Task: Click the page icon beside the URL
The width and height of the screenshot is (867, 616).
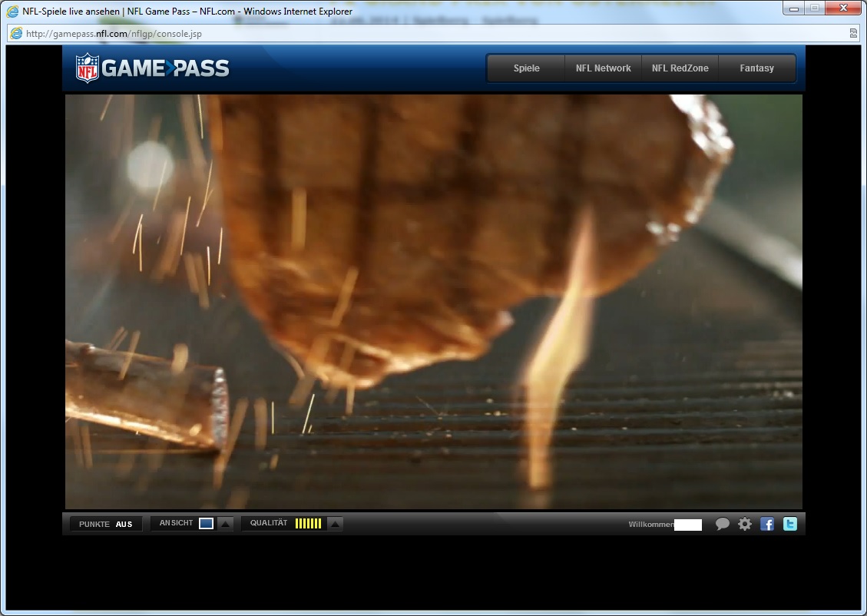Action: (x=16, y=34)
